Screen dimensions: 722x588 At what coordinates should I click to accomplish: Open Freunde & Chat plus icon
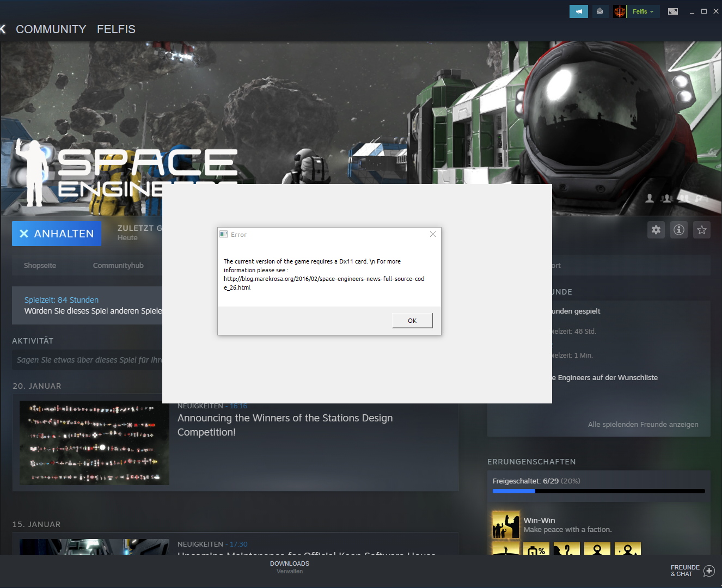(709, 571)
